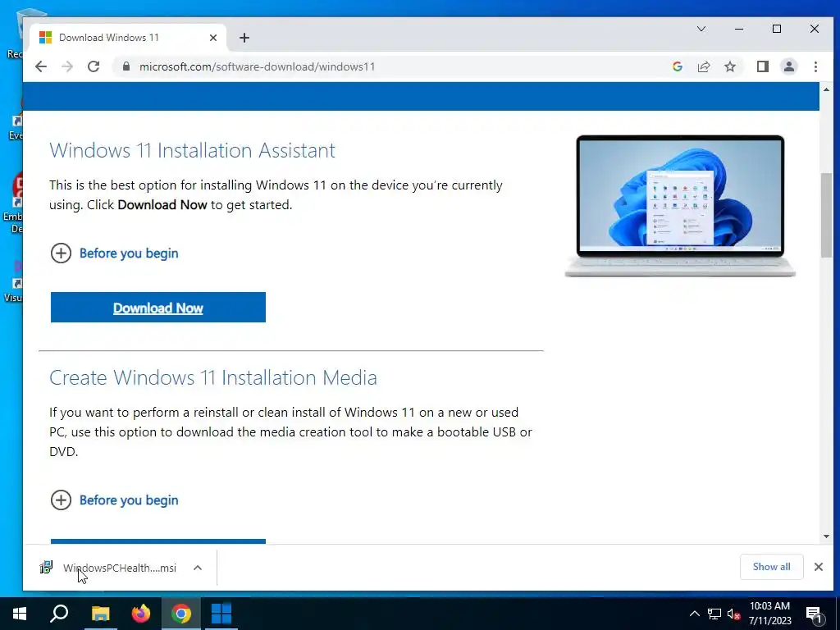The height and width of the screenshot is (630, 840).
Task: Click Show all downloads button
Action: pos(771,567)
